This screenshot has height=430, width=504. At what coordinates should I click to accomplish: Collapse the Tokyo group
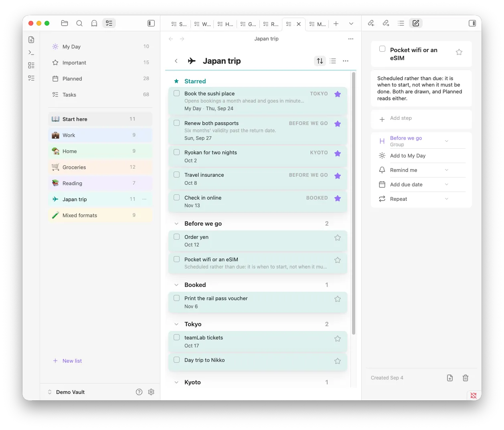click(x=176, y=324)
